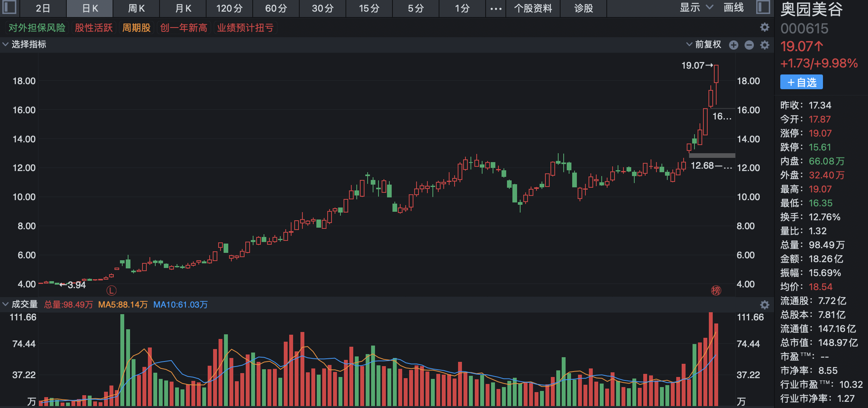Zoom out the chart using the minus icon

coord(749,45)
